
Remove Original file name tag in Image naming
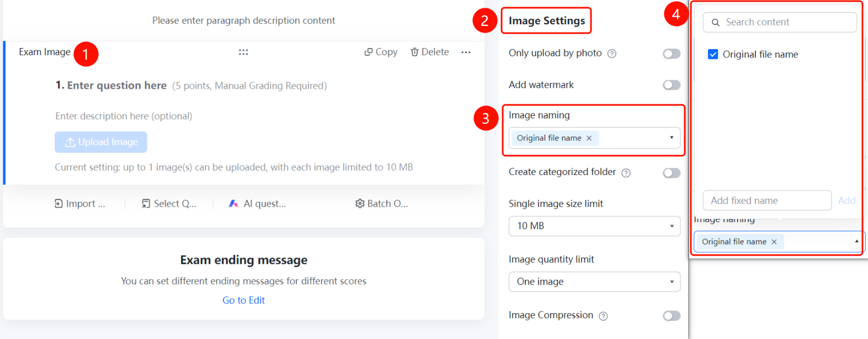589,138
